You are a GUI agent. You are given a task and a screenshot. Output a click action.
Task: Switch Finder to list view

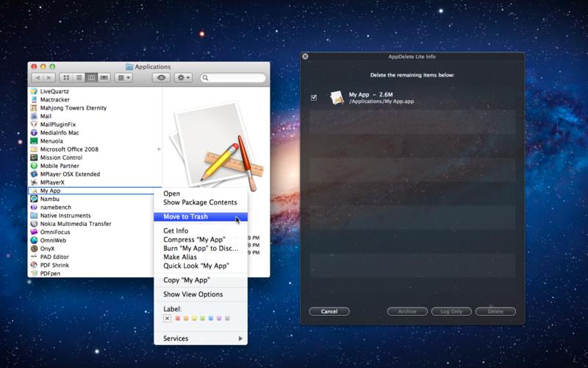tap(79, 78)
